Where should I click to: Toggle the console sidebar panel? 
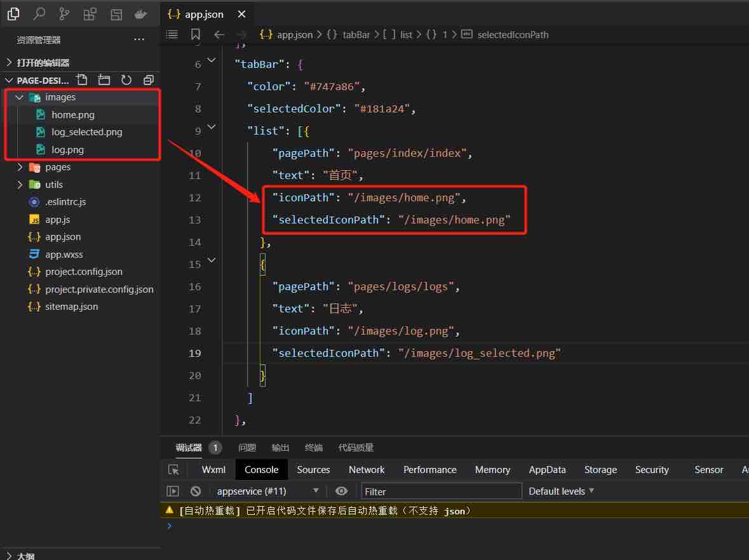pos(173,491)
